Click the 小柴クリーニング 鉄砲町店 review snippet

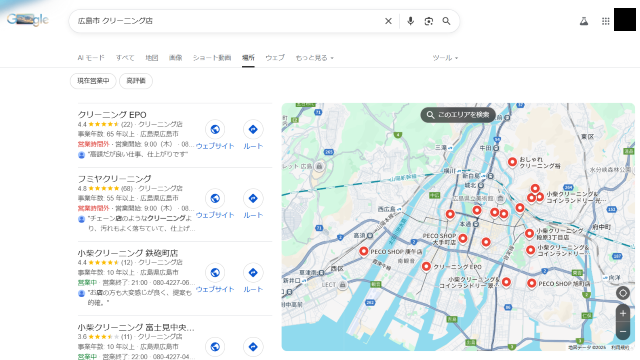[x=140, y=298]
